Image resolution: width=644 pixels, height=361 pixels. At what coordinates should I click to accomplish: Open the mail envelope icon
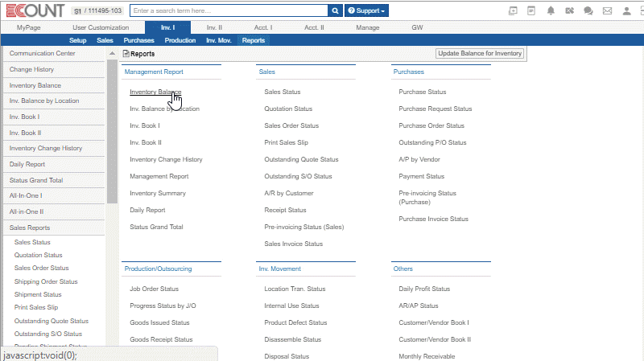point(607,11)
